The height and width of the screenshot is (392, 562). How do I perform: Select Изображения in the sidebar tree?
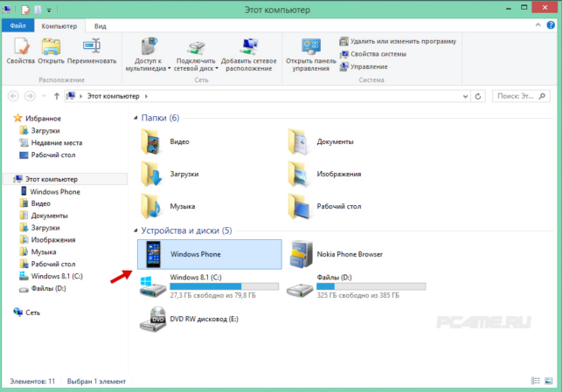[x=48, y=239]
